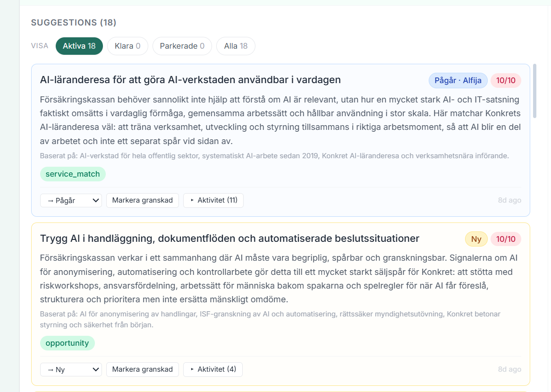Expand Aktivitet (4) details
551x392 pixels.
tap(213, 369)
